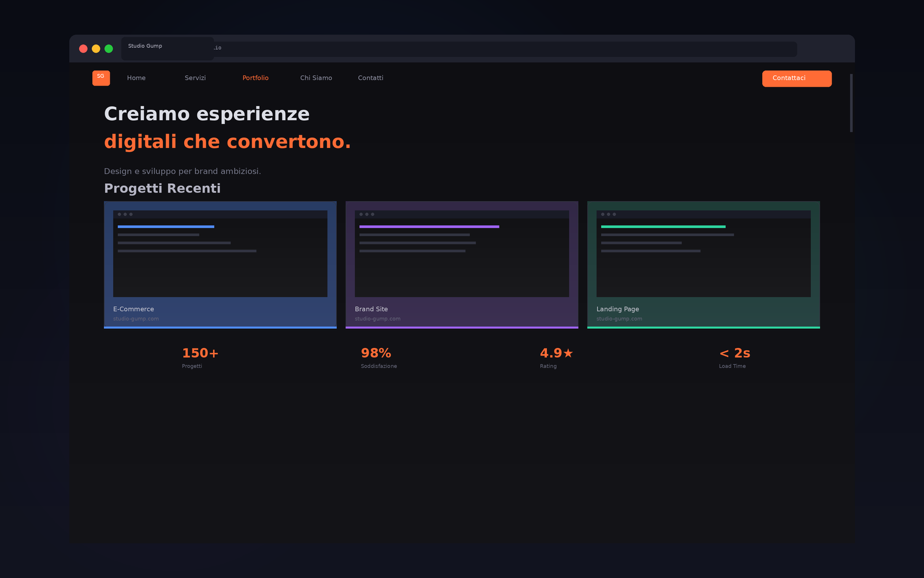The height and width of the screenshot is (578, 924).
Task: Go to Servizi in navigation
Action: [195, 78]
